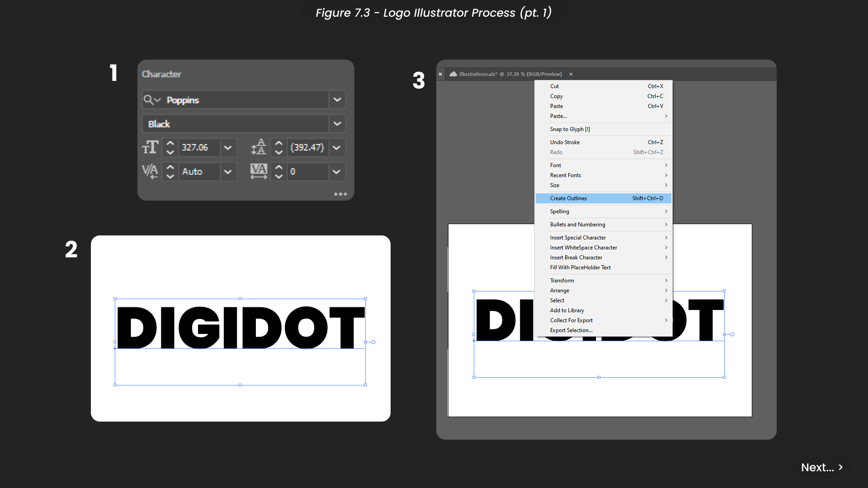This screenshot has width=868, height=488.
Task: Open Insert Special Character submenu
Action: point(604,238)
